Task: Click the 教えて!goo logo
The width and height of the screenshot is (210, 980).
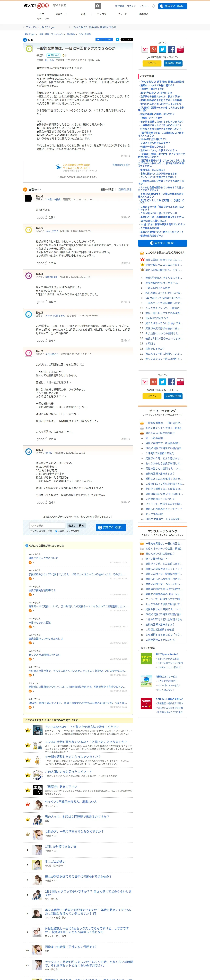Action: pos(36,6)
